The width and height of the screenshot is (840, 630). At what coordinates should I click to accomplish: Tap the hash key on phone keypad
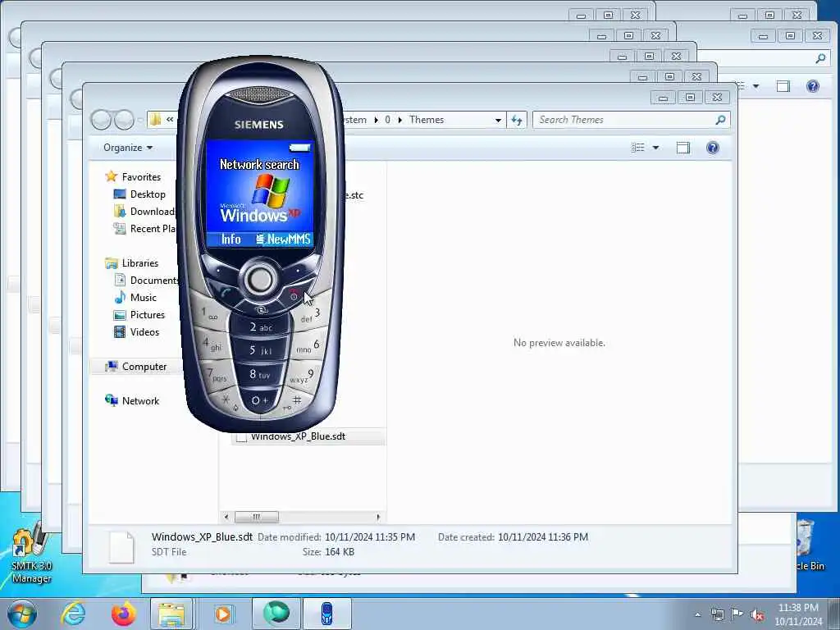tap(294, 402)
